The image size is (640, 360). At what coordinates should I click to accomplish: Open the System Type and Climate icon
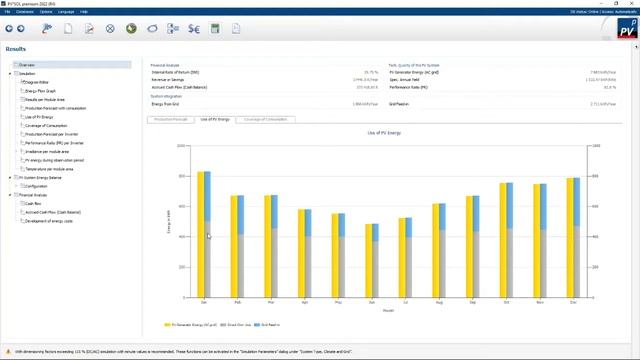(89, 29)
